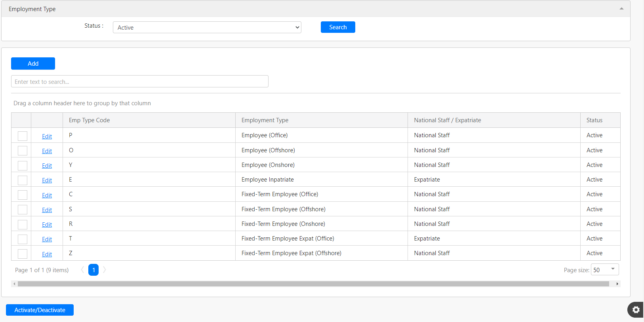Edit the row with code R
Screen dimensions: 644x322
pyautogui.click(x=47, y=225)
